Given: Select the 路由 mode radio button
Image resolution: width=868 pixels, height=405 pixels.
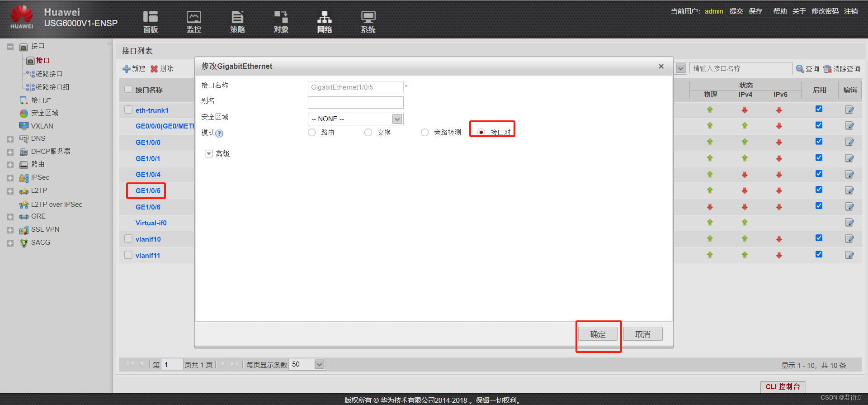Looking at the screenshot, I should 311,132.
